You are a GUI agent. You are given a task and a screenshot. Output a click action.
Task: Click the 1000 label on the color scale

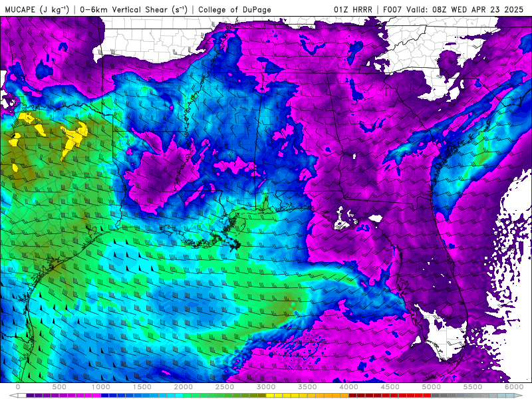pos(101,387)
